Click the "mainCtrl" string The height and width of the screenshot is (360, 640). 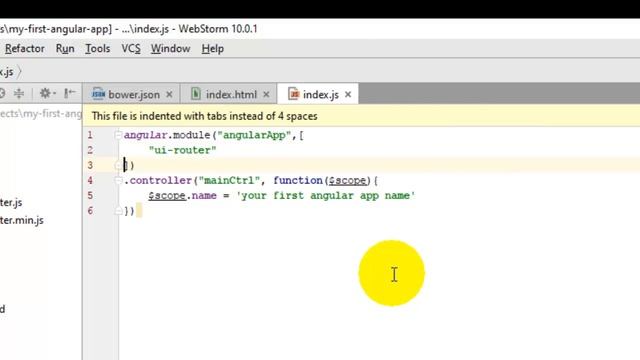coord(229,180)
